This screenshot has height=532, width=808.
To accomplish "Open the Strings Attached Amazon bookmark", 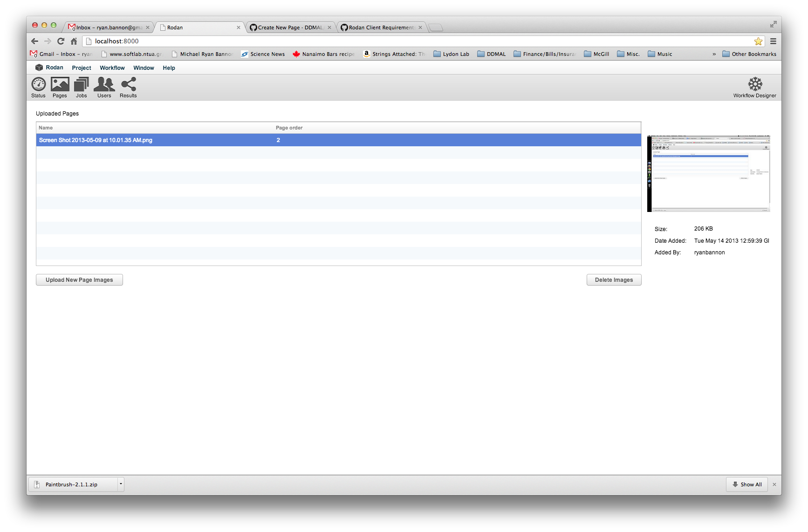I will pyautogui.click(x=394, y=54).
